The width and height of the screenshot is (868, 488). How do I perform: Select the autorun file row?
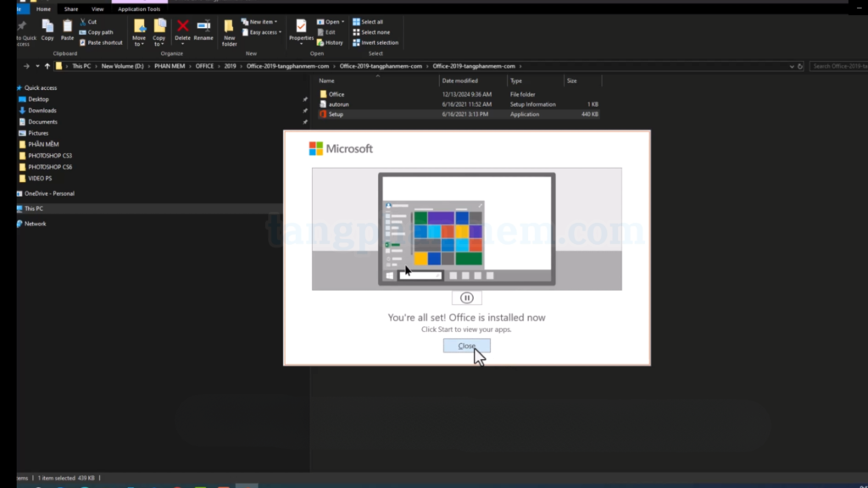459,104
